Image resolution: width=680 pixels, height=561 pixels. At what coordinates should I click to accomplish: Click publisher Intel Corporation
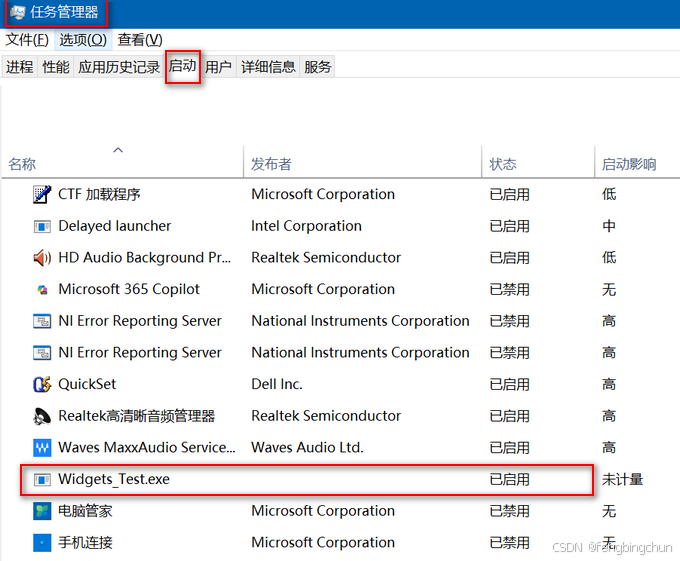[306, 226]
